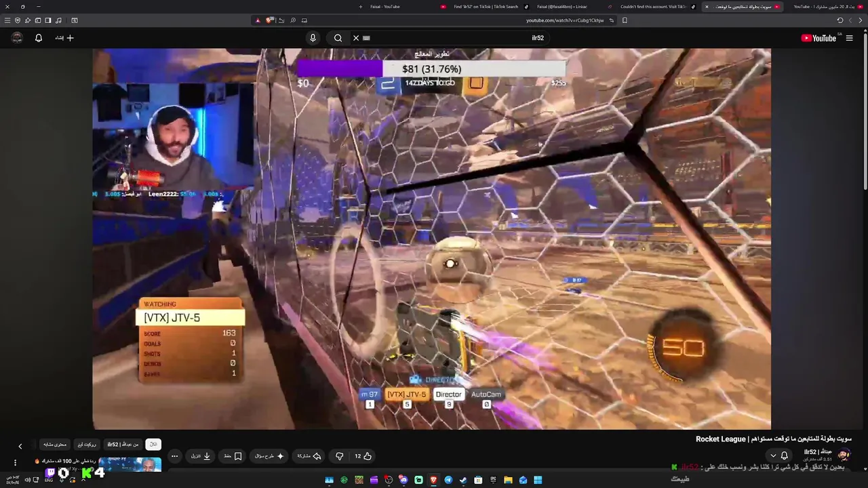868x488 pixels.
Task: Open the channel avatar beside the title
Action: [844, 455]
